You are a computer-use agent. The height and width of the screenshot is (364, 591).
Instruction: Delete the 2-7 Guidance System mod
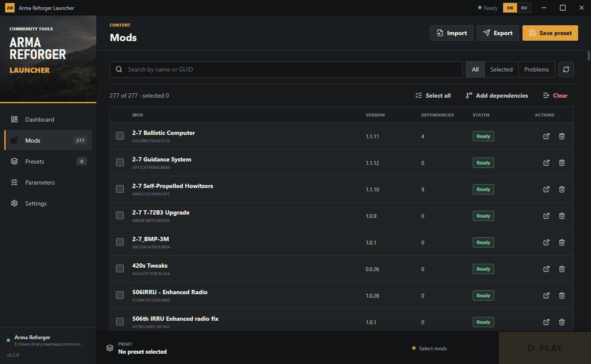(x=562, y=163)
